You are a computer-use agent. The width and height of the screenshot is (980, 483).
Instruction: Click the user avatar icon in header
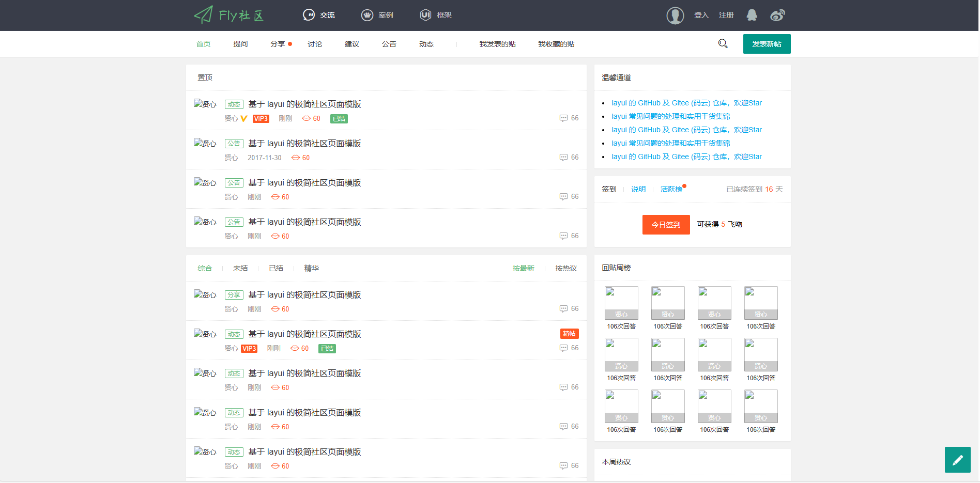tap(675, 15)
